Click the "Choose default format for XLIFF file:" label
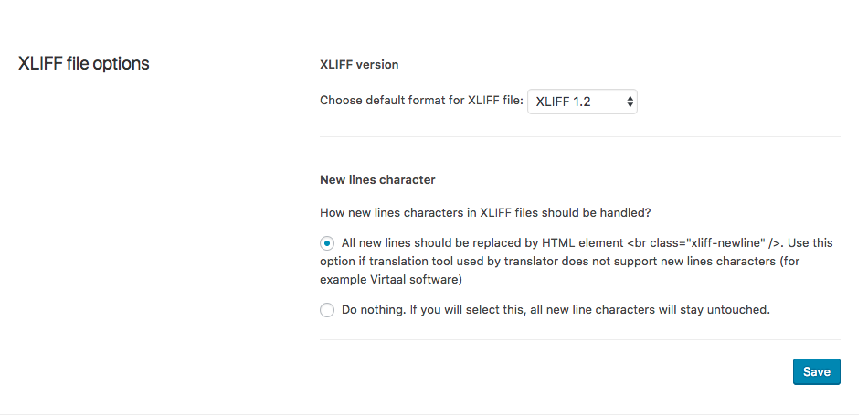Viewport: 868px width, 418px height. click(421, 101)
